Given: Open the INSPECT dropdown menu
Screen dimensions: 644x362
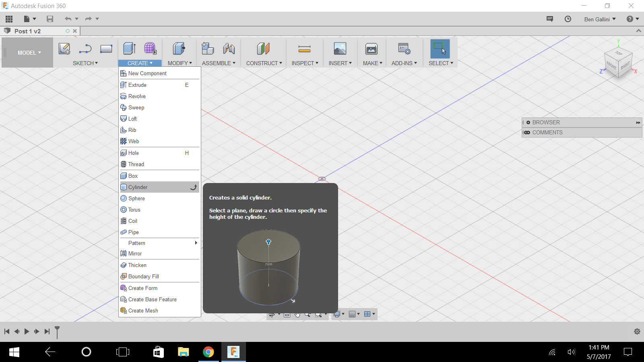Looking at the screenshot, I should (305, 63).
